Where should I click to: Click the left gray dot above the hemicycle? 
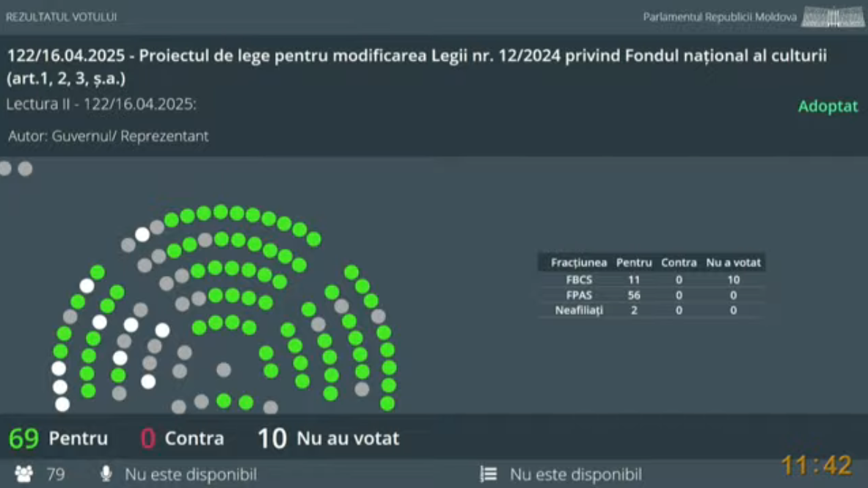(5, 169)
